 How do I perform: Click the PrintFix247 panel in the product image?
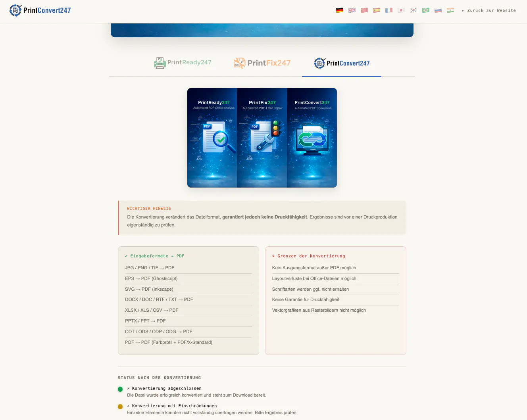point(262,138)
